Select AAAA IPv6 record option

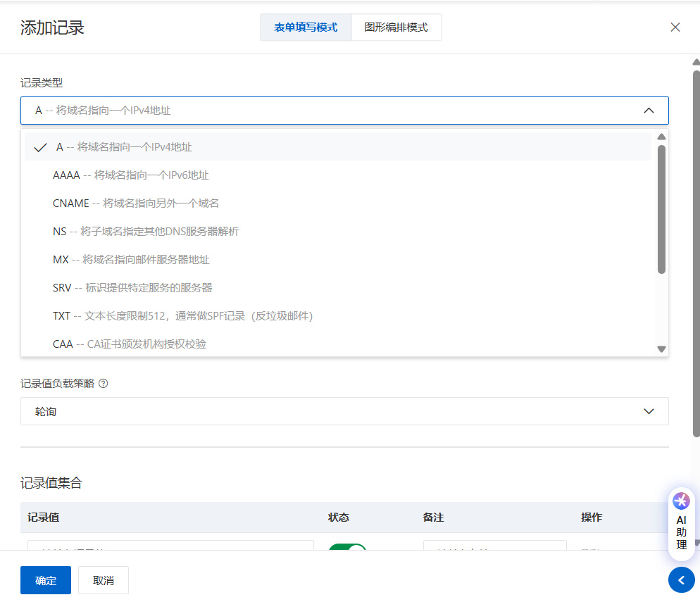click(x=338, y=175)
